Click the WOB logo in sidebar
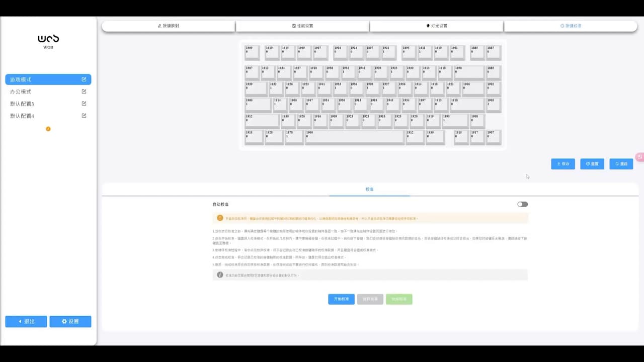Screen dimensions: 644x362 (48, 41)
